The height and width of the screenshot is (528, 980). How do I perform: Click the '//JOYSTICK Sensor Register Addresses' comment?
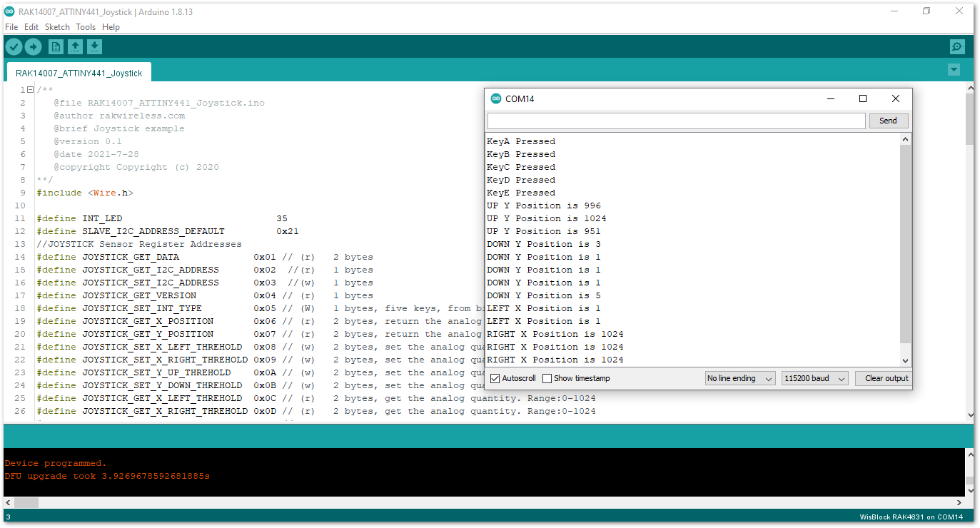click(139, 244)
